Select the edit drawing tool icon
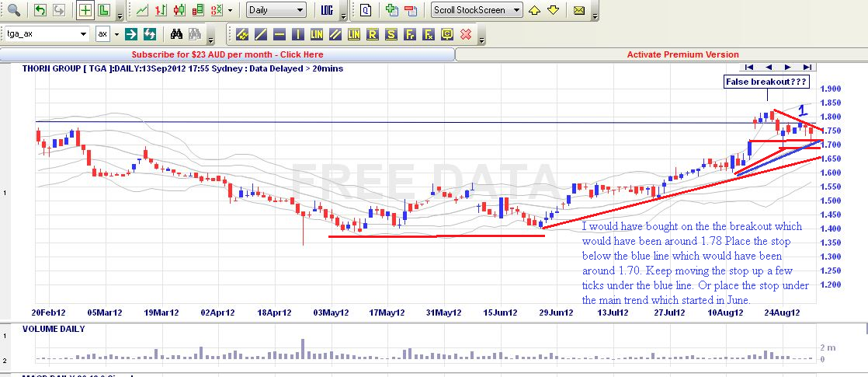 point(242,34)
